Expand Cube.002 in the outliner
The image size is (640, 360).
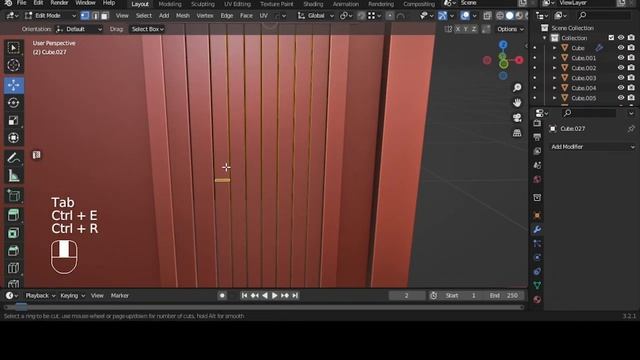pyautogui.click(x=554, y=68)
